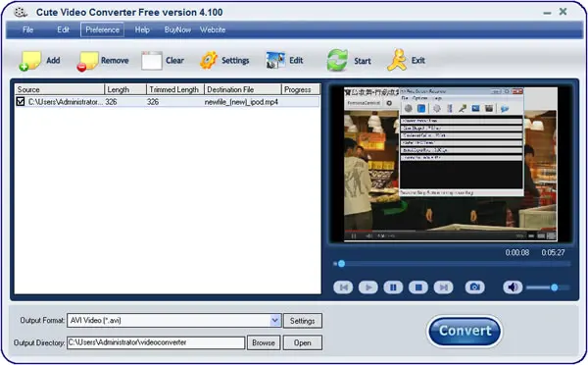Close the Cute Video Converter window
Viewport: 588px width, 365px height.
(563, 12)
